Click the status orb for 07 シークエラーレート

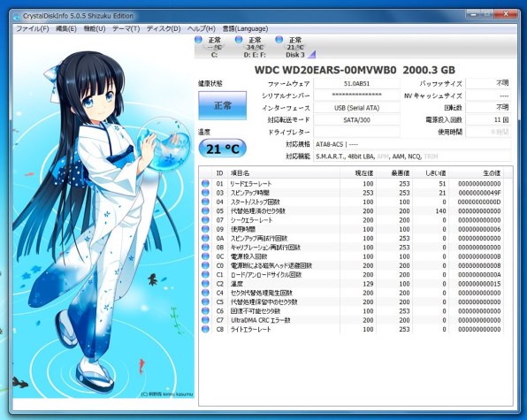[205, 220]
